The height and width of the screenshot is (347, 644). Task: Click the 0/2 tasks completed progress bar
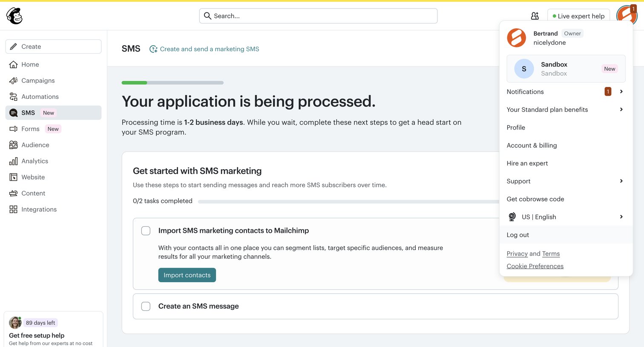coord(348,201)
